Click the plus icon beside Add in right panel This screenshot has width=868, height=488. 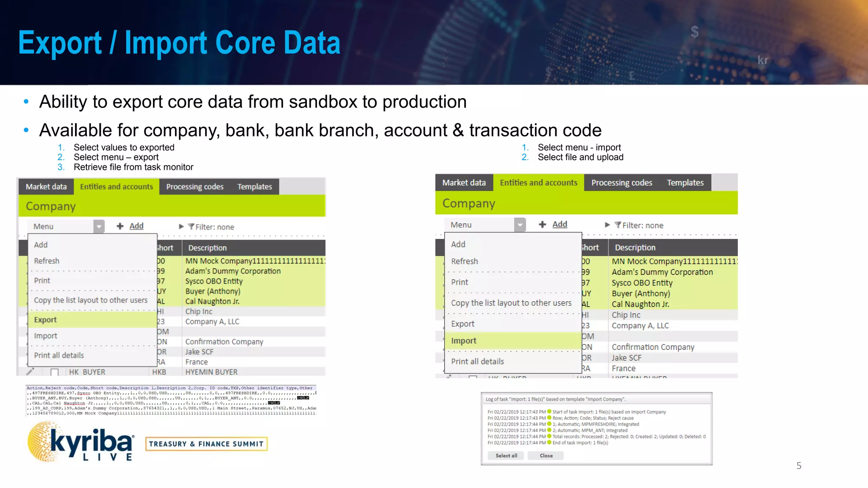click(x=542, y=225)
